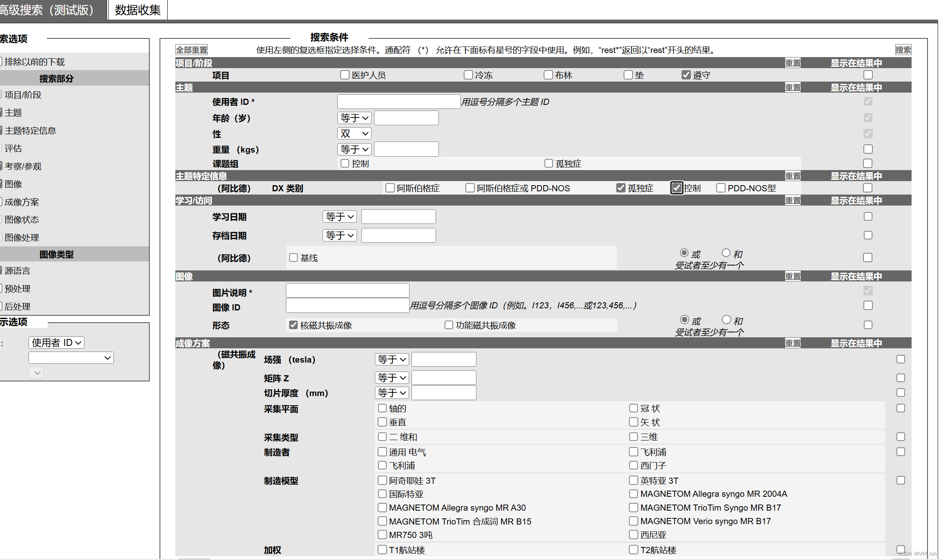Open the 切片厚度 operator dropdown
The height and width of the screenshot is (560, 943).
point(392,393)
